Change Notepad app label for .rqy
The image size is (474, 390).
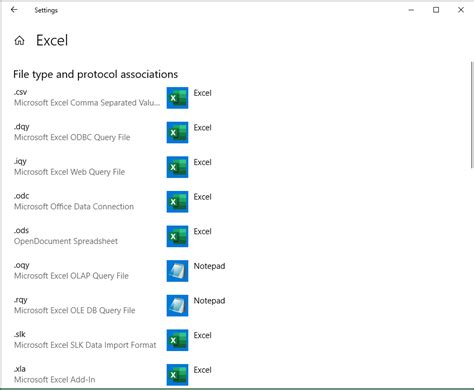pos(209,301)
